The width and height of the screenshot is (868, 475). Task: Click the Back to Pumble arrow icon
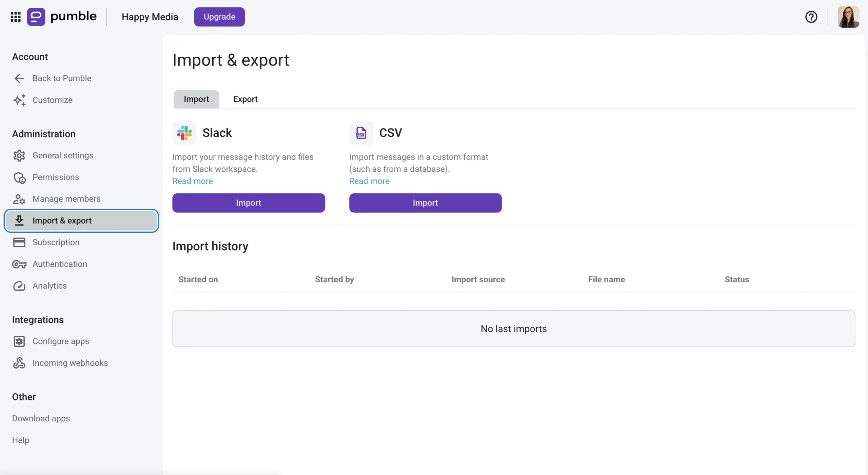[19, 78]
